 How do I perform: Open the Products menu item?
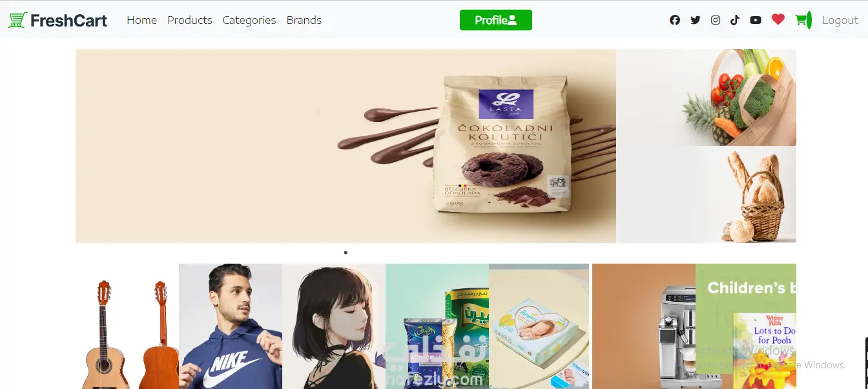190,20
